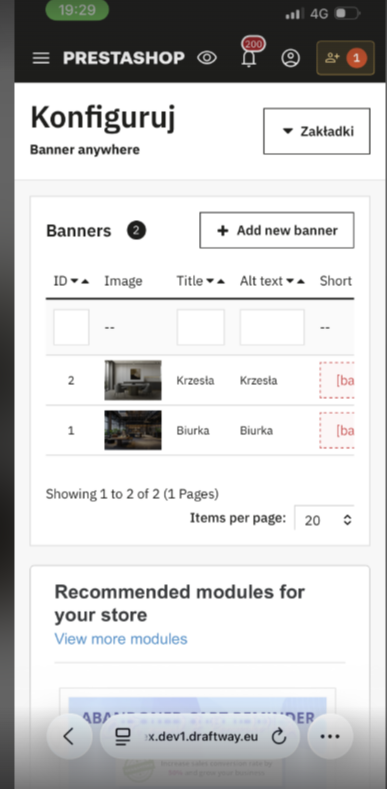Open notifications bell with 200 badge
Image resolution: width=387 pixels, height=789 pixels.
250,54
